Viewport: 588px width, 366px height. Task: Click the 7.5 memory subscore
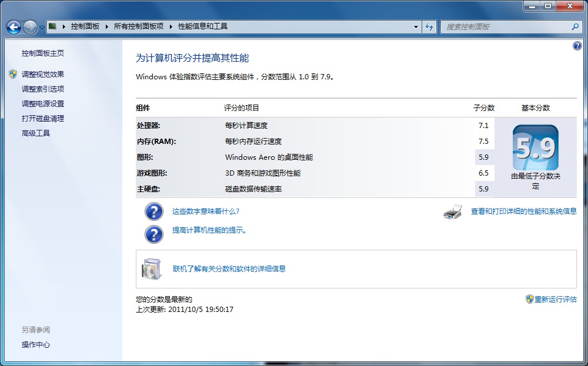[x=484, y=141]
